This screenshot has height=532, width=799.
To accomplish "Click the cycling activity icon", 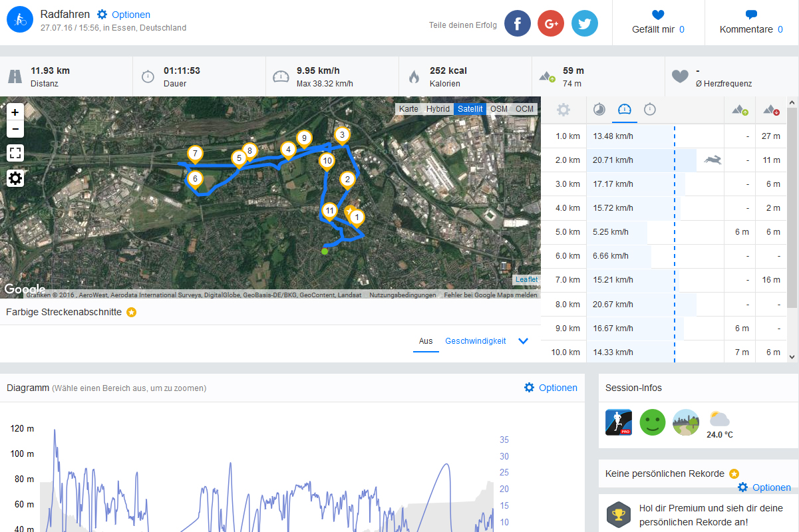I will click(x=20, y=20).
